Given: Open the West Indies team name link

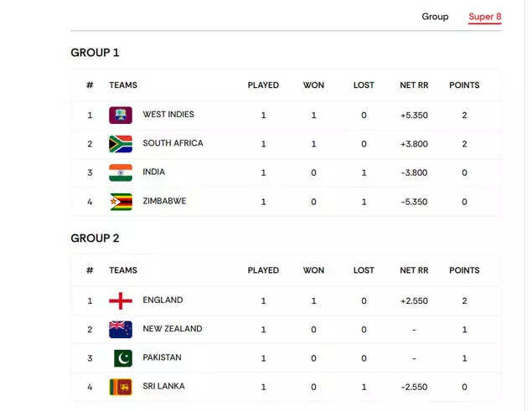Looking at the screenshot, I should point(168,115).
